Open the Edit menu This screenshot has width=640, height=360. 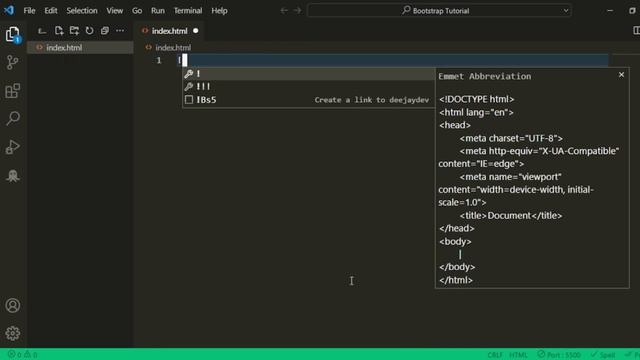point(51,11)
